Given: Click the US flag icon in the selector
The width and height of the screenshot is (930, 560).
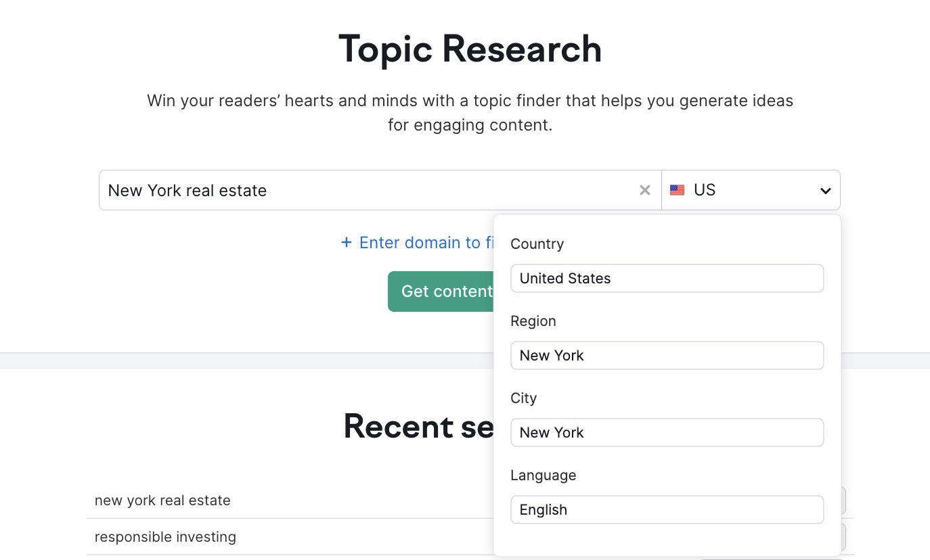Looking at the screenshot, I should click(677, 190).
